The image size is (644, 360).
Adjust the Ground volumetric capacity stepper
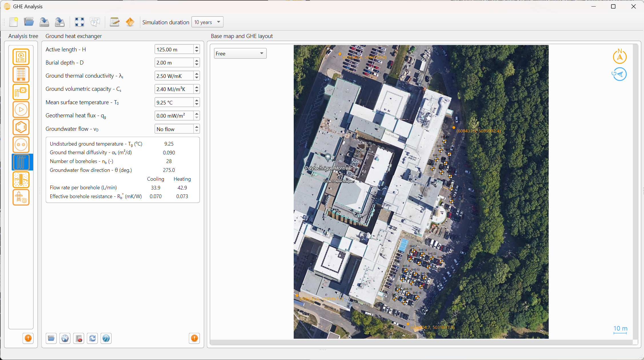click(197, 89)
